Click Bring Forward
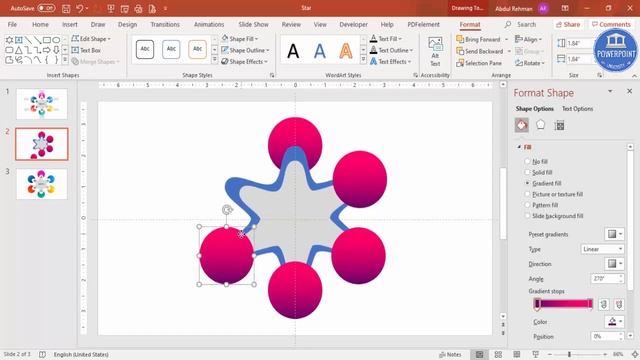640x360 pixels. click(478, 40)
